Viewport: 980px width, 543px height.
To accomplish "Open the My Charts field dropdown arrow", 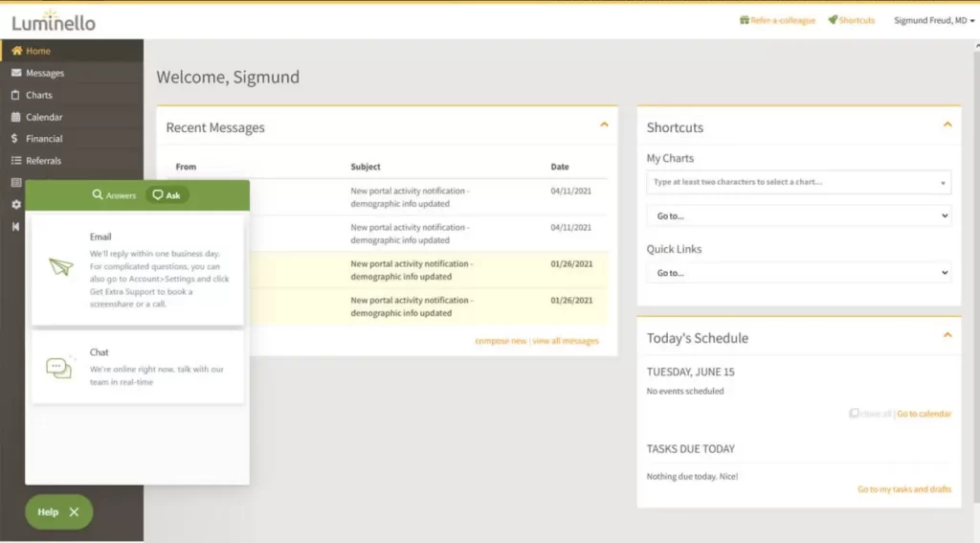I will click(943, 183).
